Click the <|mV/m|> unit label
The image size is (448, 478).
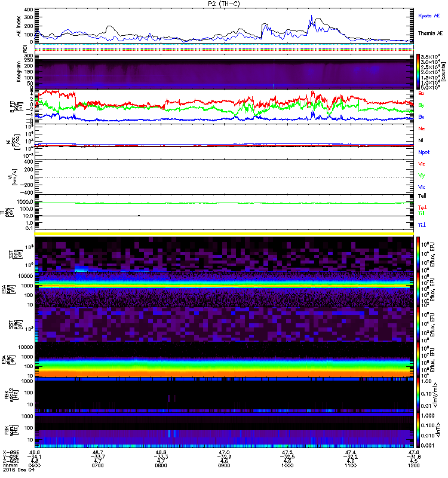436,395
